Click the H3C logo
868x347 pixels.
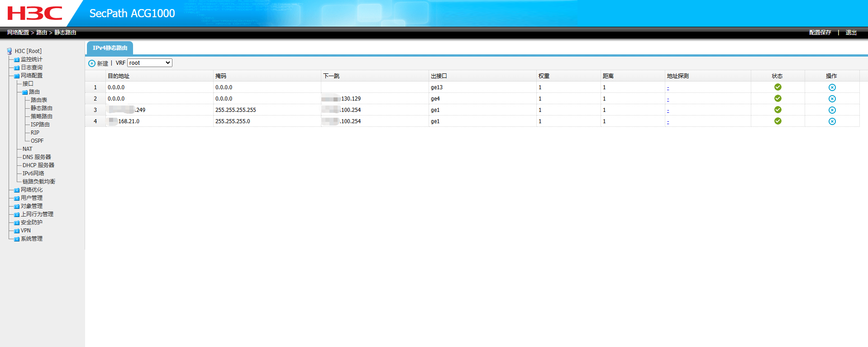point(35,14)
